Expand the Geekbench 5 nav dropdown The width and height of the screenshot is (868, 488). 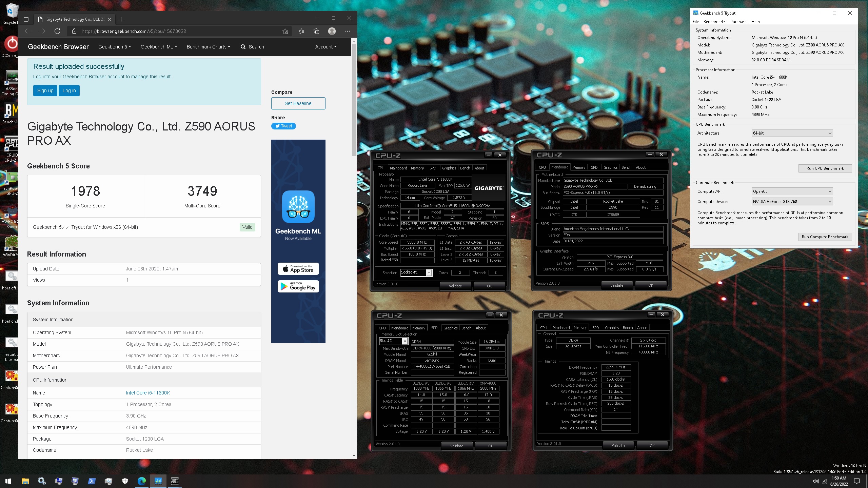tap(115, 47)
